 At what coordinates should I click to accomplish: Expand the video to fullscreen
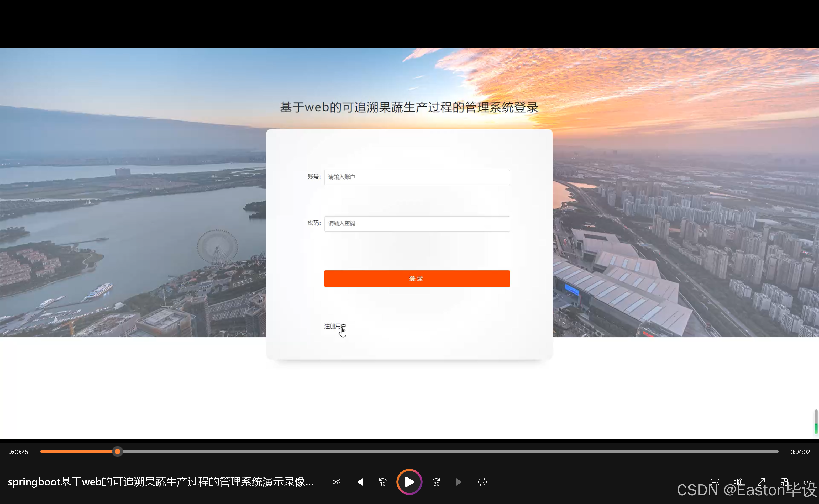click(762, 482)
